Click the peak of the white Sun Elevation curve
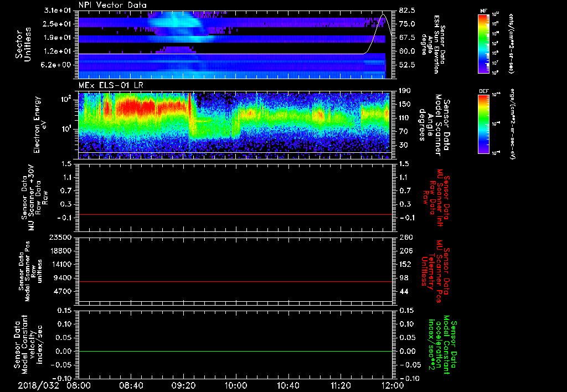This screenshot has height=392, width=567. 383,14
